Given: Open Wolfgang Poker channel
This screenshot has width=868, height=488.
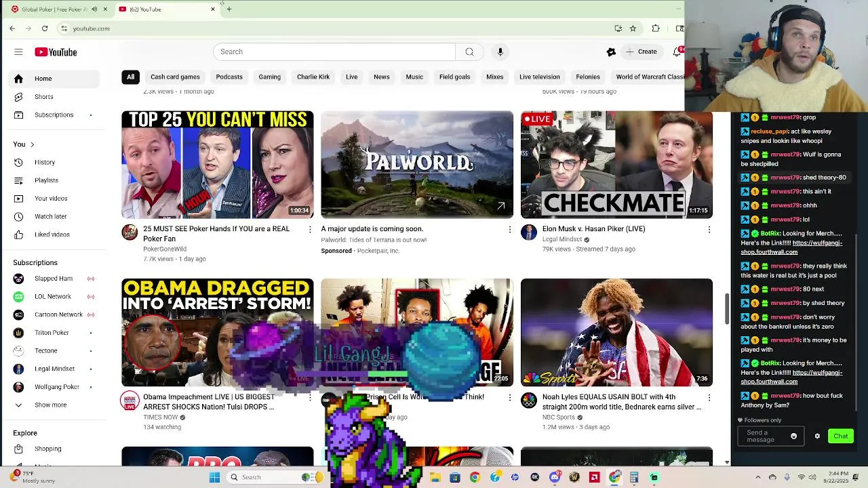Looking at the screenshot, I should pyautogui.click(x=52, y=387).
